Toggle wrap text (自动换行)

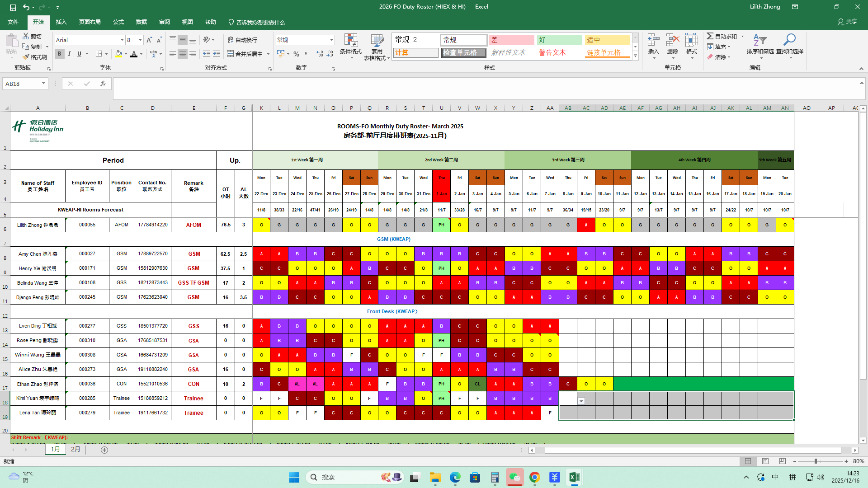tap(242, 40)
